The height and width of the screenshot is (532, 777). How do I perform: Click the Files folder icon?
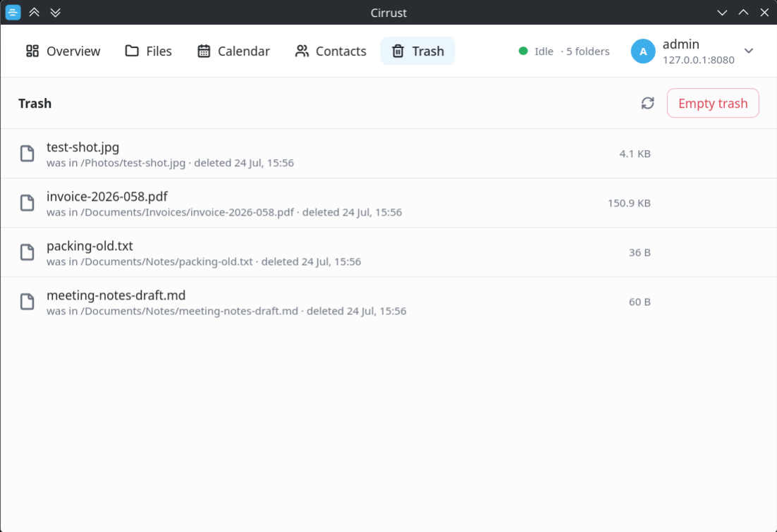pos(132,51)
